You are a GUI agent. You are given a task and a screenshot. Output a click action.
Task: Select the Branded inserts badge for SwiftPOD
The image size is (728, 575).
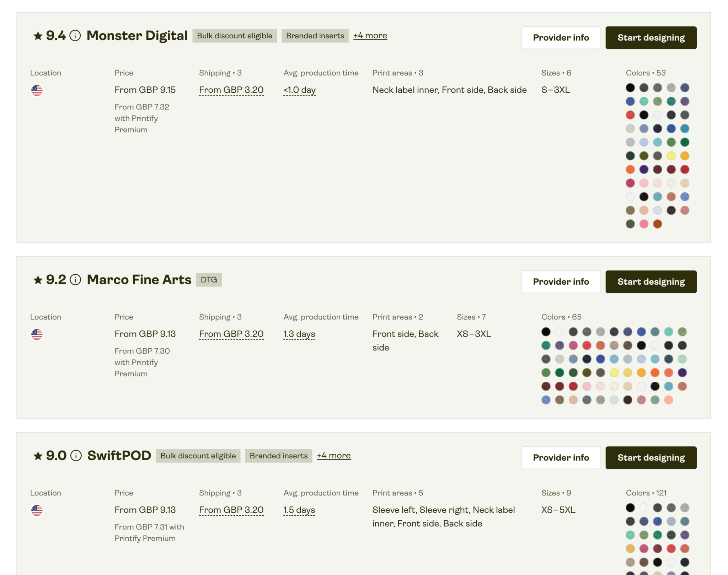pyautogui.click(x=278, y=456)
